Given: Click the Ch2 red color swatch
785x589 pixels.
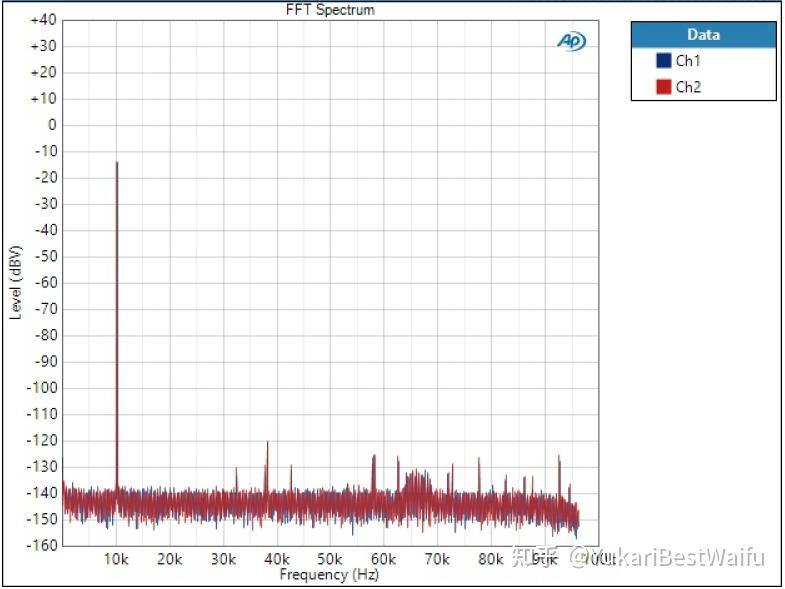Looking at the screenshot, I should [x=663, y=87].
